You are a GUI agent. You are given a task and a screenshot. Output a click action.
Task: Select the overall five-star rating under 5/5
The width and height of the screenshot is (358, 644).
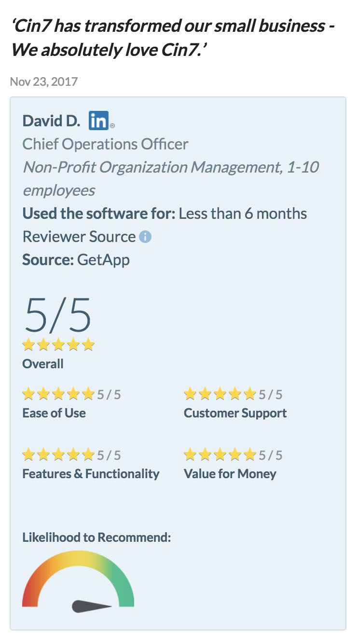coord(58,345)
